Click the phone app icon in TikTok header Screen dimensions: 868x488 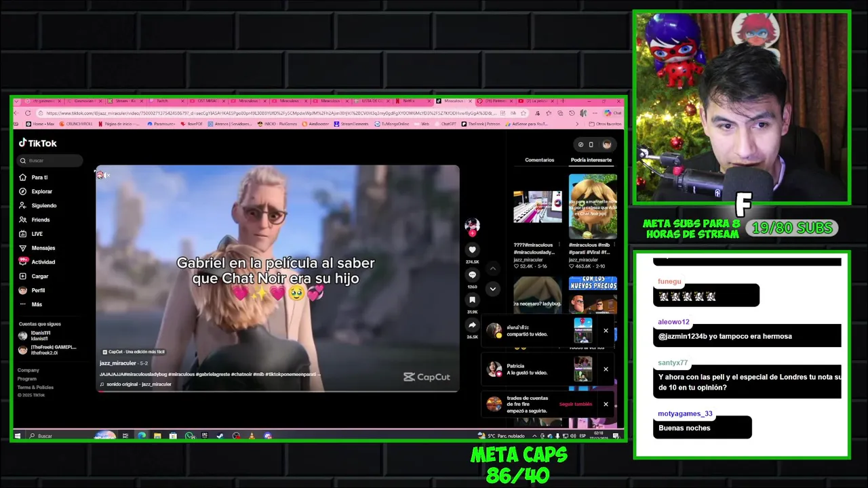point(591,144)
